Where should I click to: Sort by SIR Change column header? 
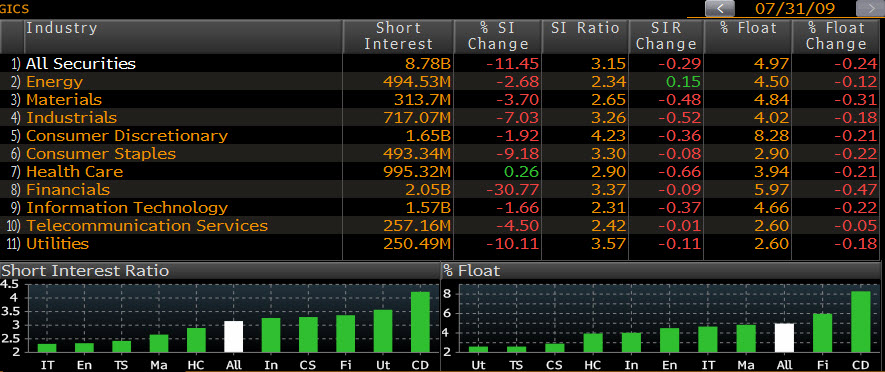tap(667, 36)
